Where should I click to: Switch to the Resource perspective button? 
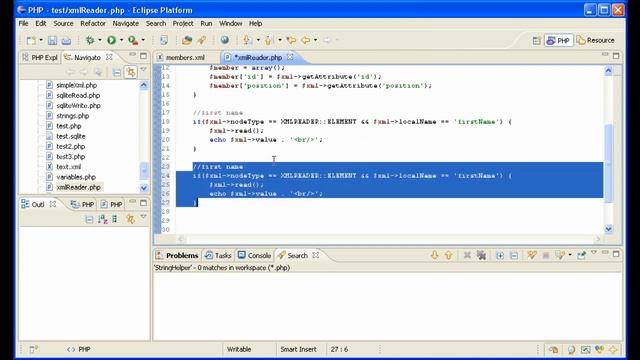(x=596, y=40)
